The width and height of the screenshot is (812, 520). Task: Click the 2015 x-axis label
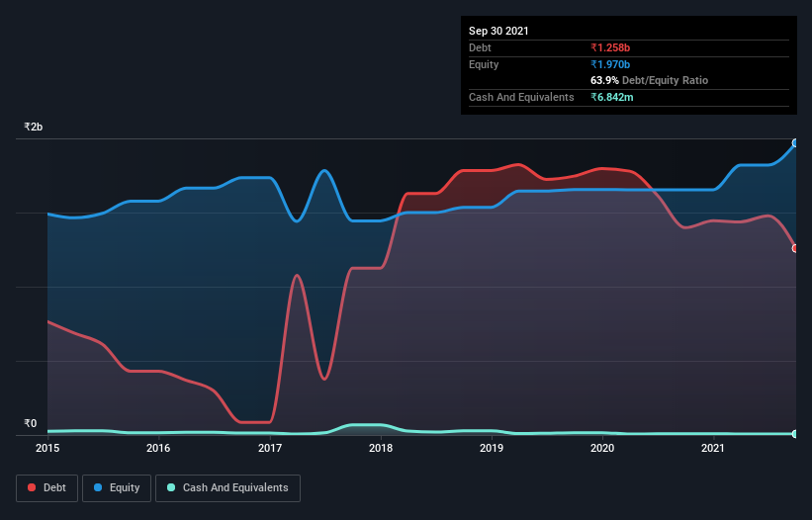pos(47,448)
